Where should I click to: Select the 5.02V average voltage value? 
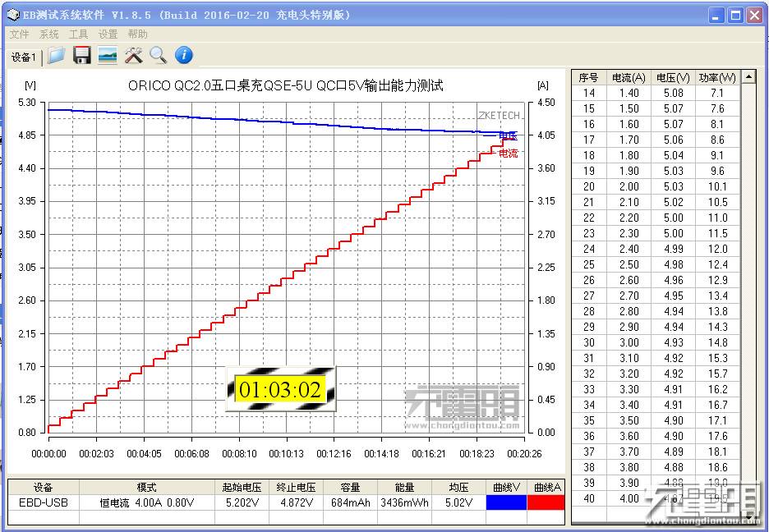(x=458, y=502)
